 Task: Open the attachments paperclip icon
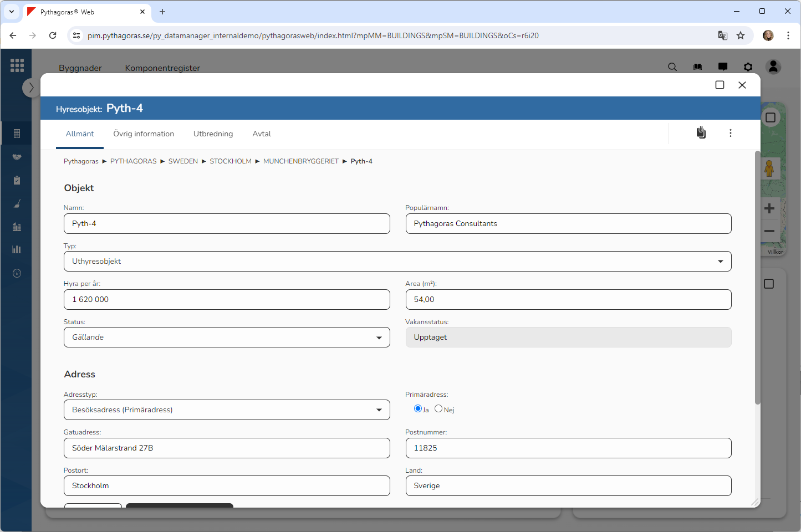tap(701, 133)
